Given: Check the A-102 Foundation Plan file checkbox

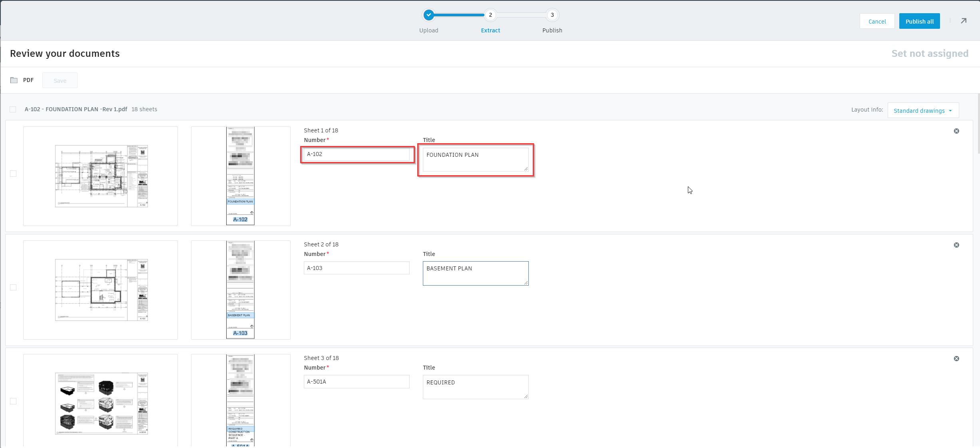Looking at the screenshot, I should 13,110.
